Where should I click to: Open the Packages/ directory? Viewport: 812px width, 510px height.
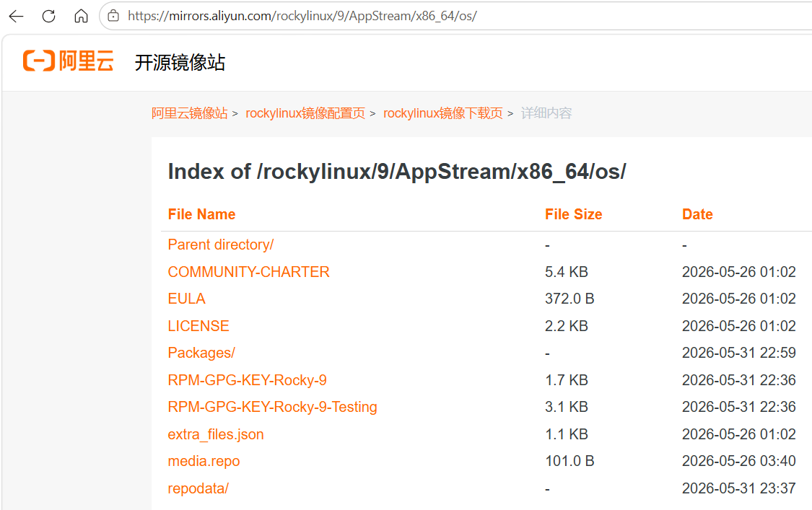[x=201, y=353]
